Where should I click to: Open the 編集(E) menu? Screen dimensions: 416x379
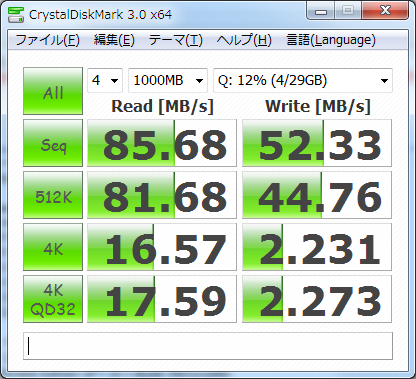(x=114, y=40)
